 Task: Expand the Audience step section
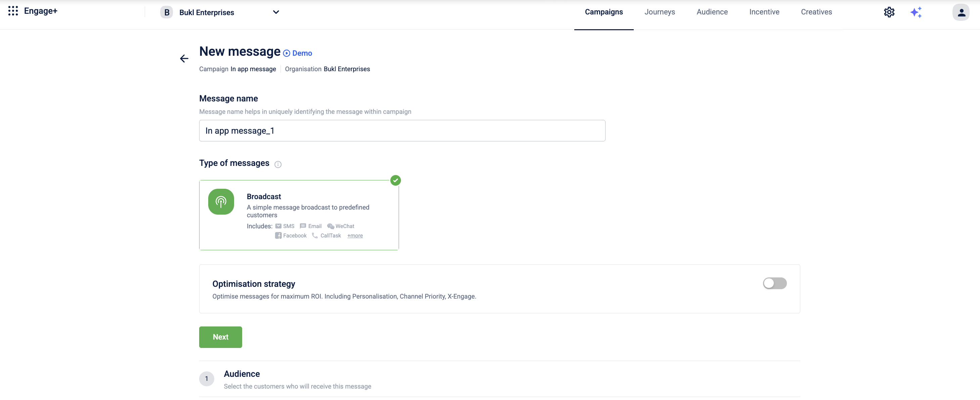point(499,380)
